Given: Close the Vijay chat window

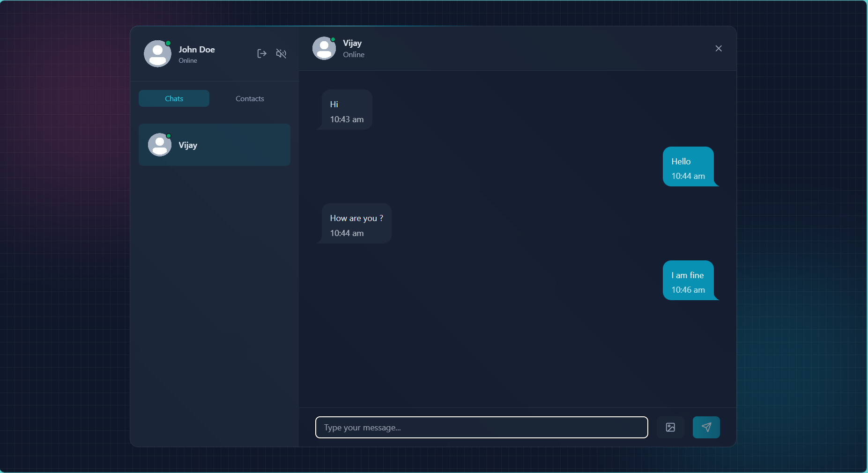Looking at the screenshot, I should click(719, 48).
